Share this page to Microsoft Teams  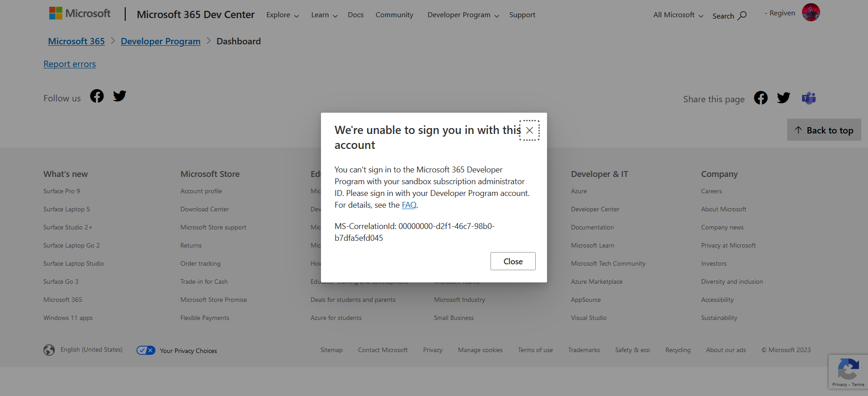(809, 98)
